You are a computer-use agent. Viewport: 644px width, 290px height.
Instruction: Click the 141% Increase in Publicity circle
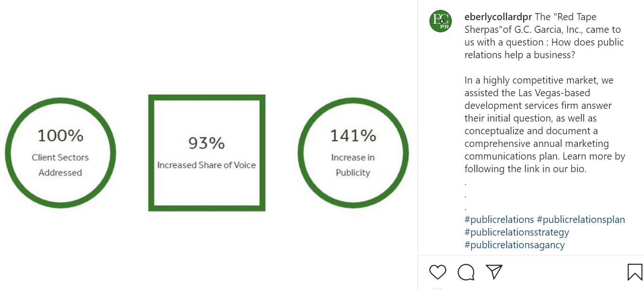(x=353, y=153)
